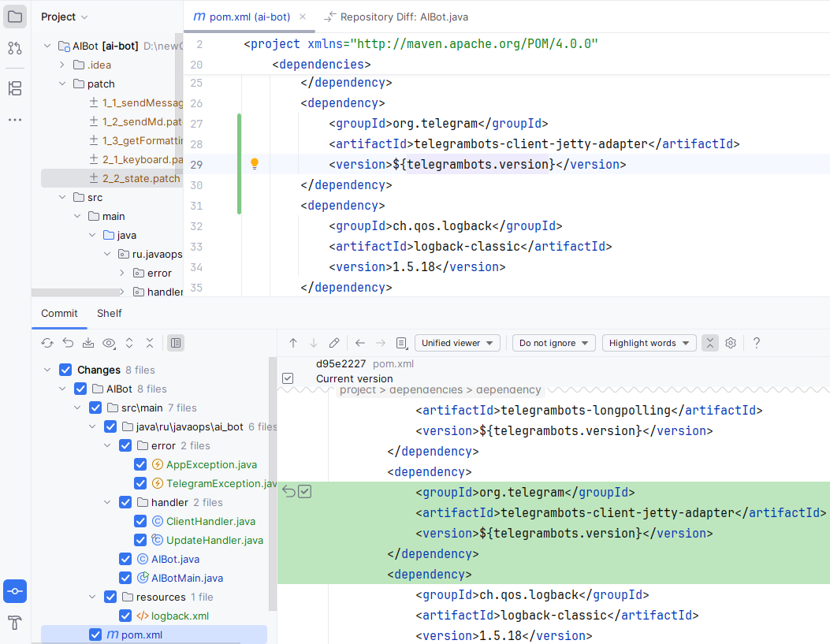Viewport: 830px width, 644px height.
Task: Collapse the handler folder in changes tree
Action: click(108, 502)
